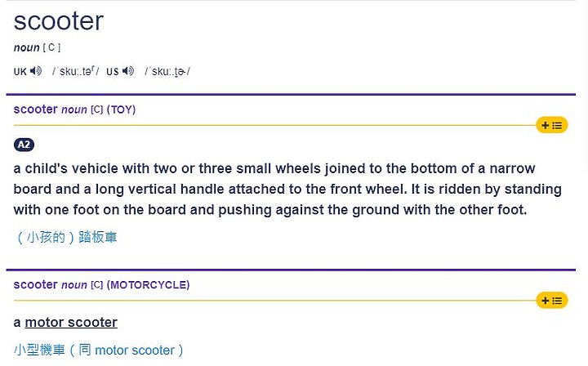The width and height of the screenshot is (588, 366).
Task: Select the 'scooter noun (TOY)' section heading
Action: pos(74,109)
